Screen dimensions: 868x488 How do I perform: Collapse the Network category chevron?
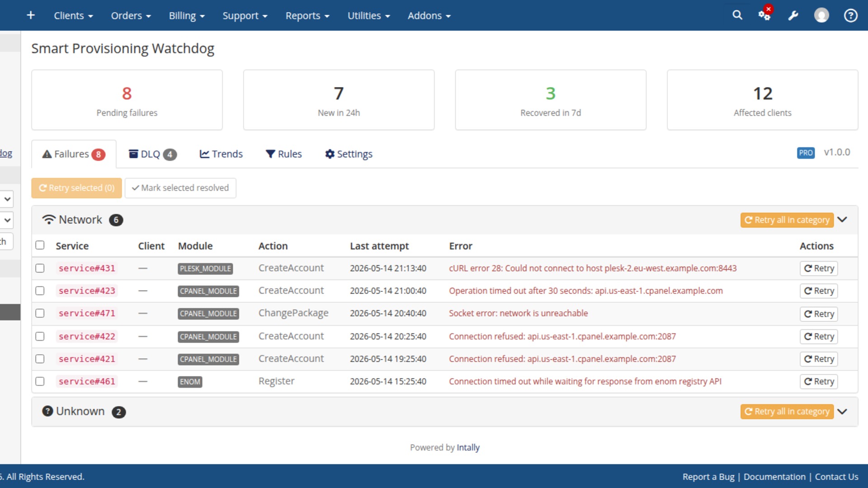(x=842, y=220)
